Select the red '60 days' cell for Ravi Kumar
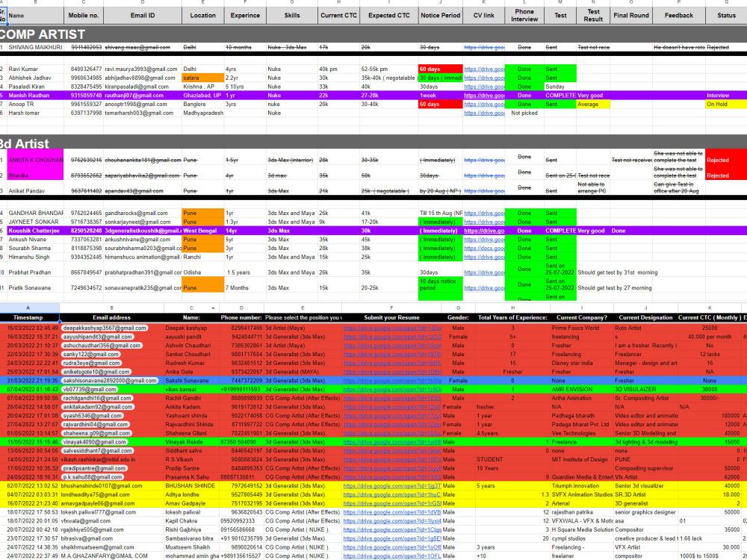The image size is (747, 560). [440, 69]
